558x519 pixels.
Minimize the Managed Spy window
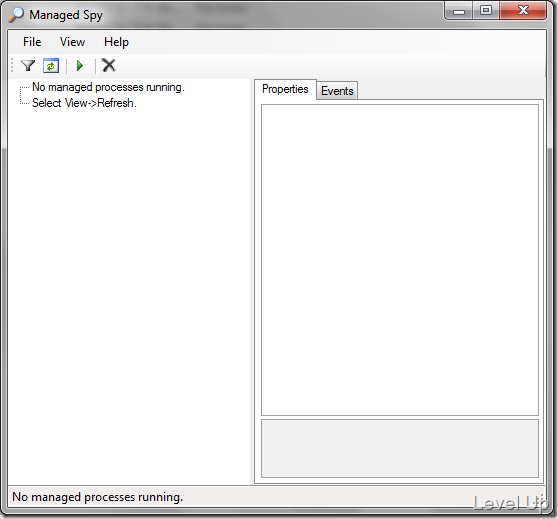(459, 11)
